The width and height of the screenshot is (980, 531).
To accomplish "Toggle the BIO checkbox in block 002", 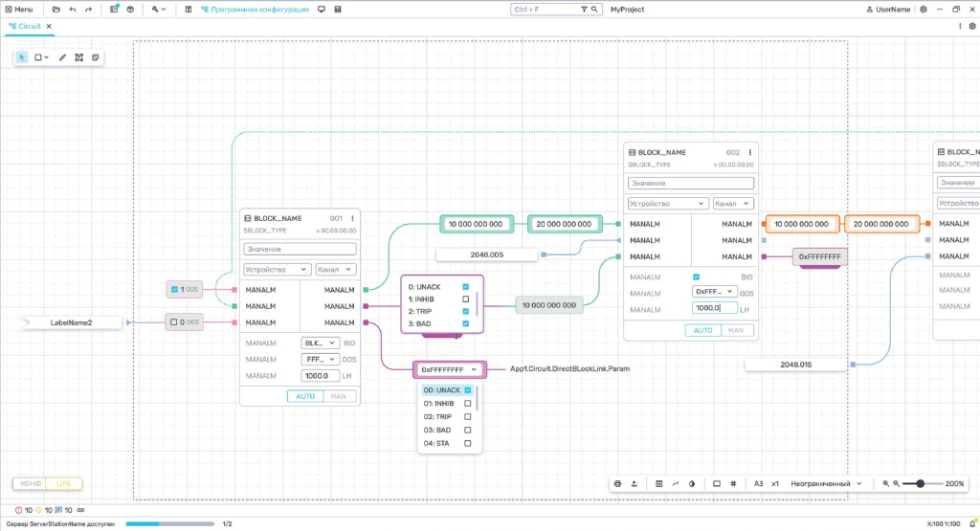I will point(697,277).
